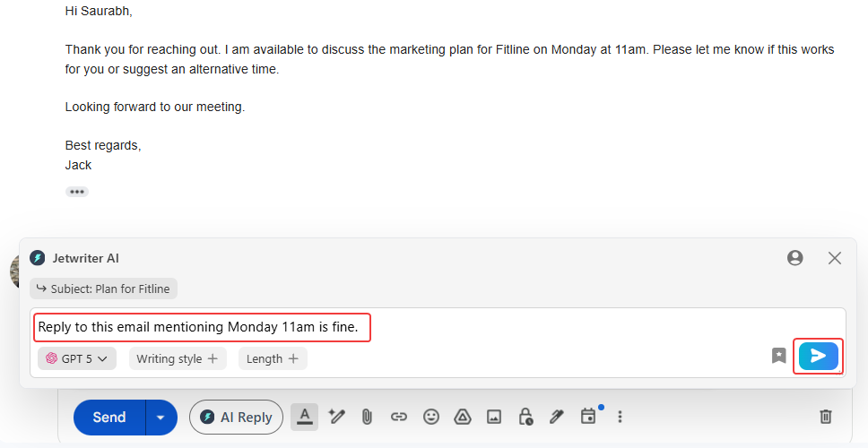Click the Jetwriter send prompt arrow button
The height and width of the screenshot is (448, 868).
(818, 356)
